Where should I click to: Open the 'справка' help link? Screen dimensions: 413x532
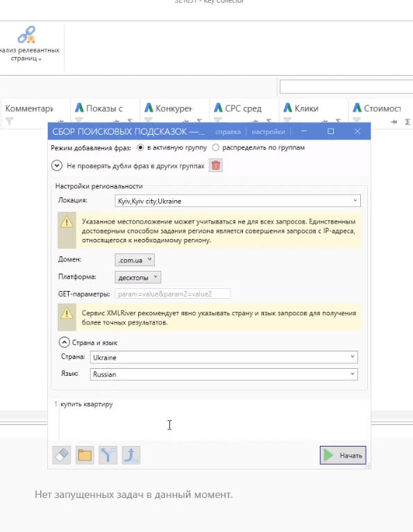228,132
